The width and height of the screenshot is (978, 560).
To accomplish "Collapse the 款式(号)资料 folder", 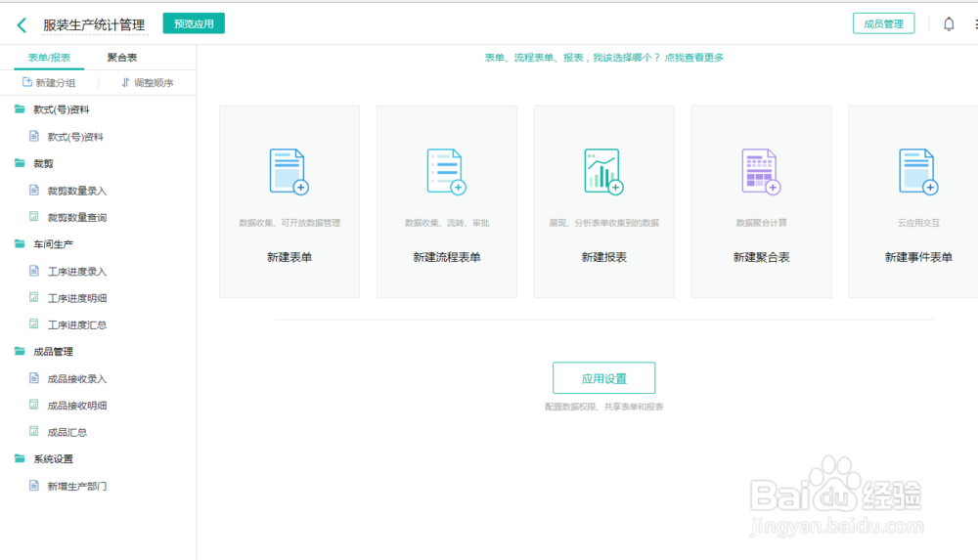I will point(20,109).
